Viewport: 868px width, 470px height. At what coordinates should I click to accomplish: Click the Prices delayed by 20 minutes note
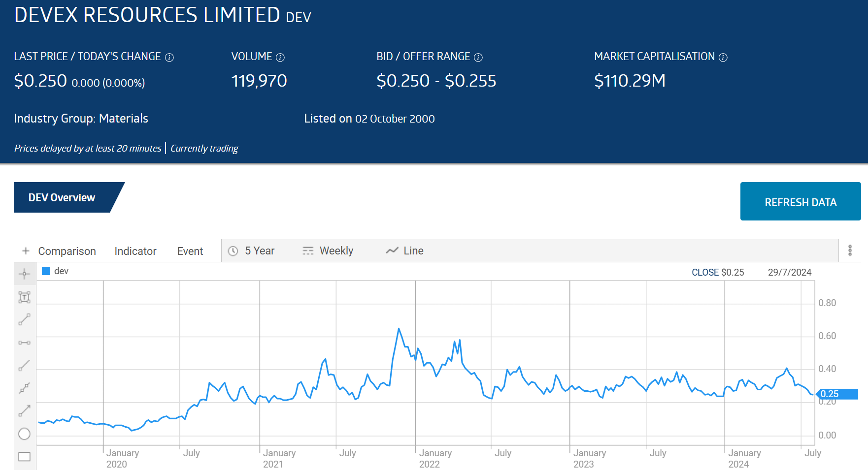click(x=88, y=148)
